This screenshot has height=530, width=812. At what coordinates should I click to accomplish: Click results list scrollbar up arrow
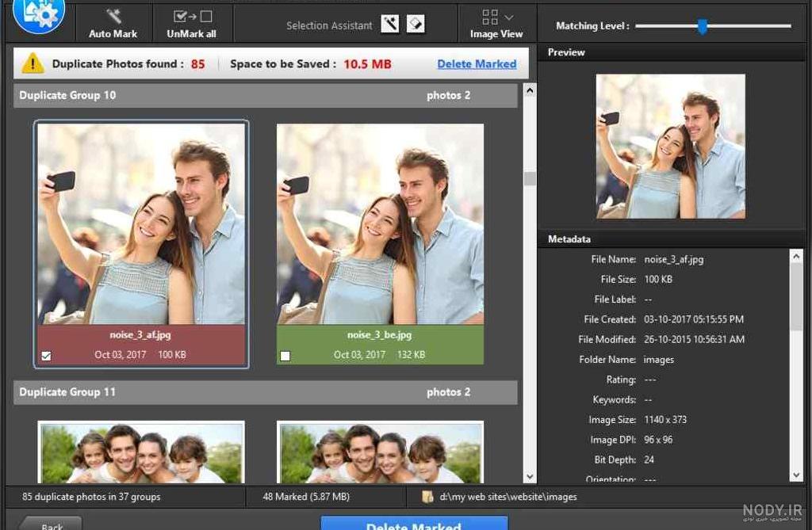pos(529,90)
